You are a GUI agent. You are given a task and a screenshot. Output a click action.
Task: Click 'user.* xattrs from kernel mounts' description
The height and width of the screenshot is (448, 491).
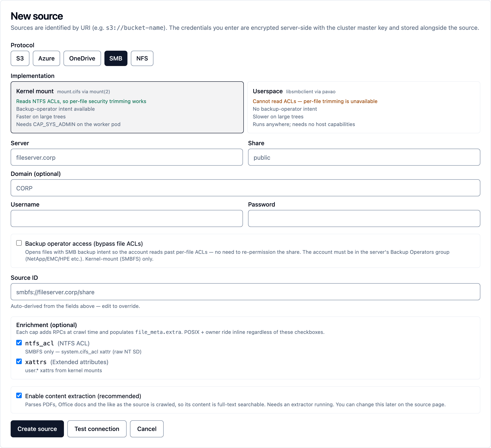[x=64, y=370]
